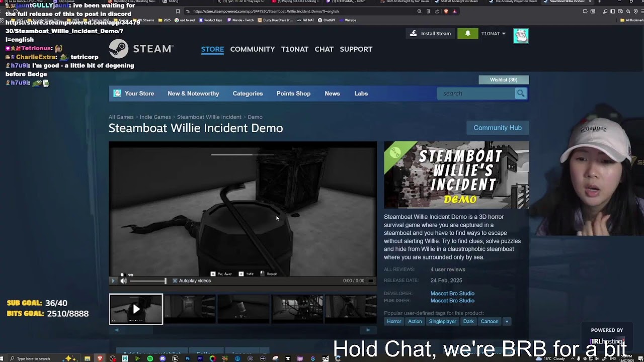The image size is (644, 362).
Task: Open the Steamboat Willie Incident breadcrumb link
Action: [209, 117]
